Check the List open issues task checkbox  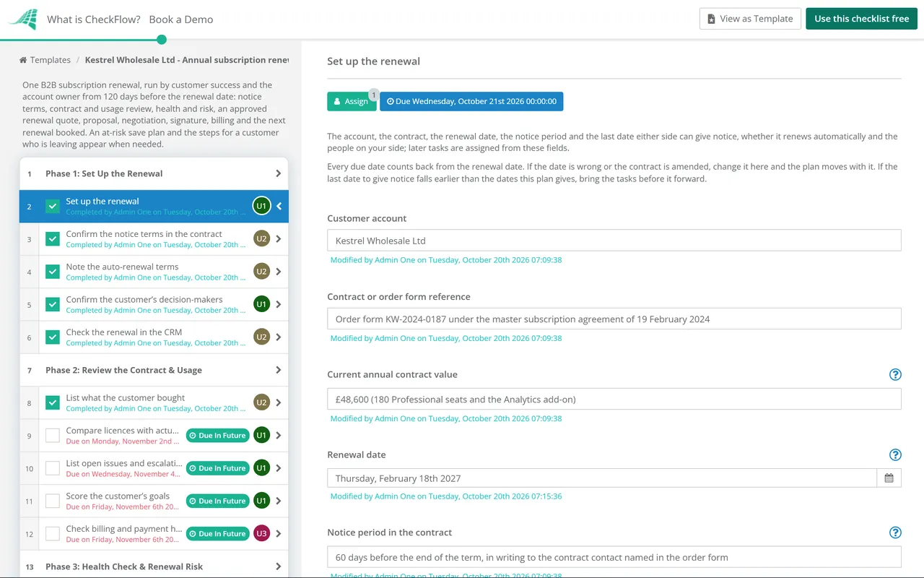tap(53, 468)
